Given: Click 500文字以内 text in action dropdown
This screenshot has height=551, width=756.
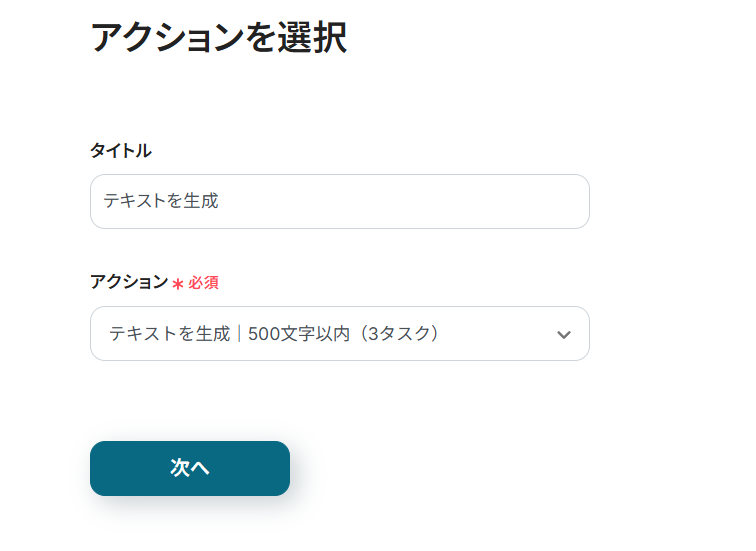Looking at the screenshot, I should tap(299, 334).
